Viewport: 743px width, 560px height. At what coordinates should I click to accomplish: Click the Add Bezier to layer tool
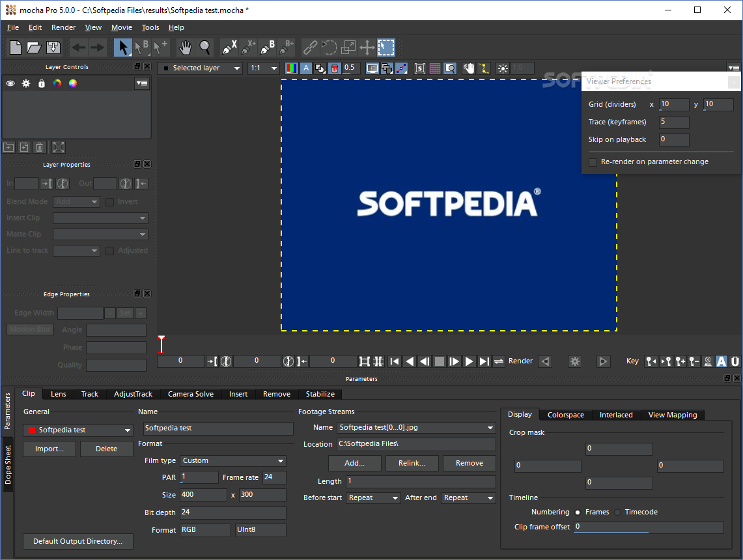click(x=287, y=48)
